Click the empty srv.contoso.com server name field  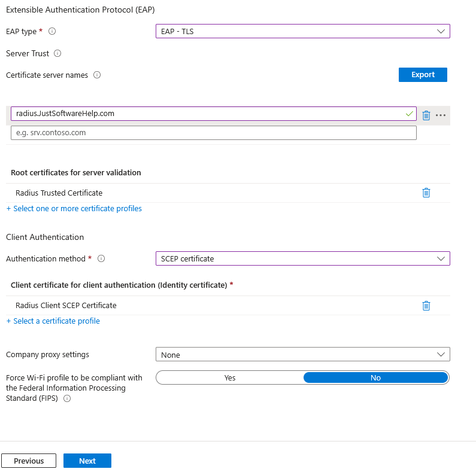(x=213, y=133)
